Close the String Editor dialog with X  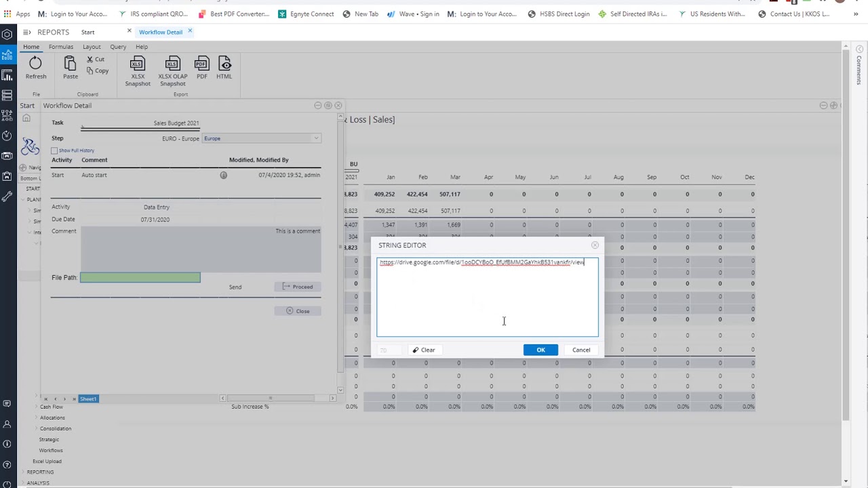(595, 245)
